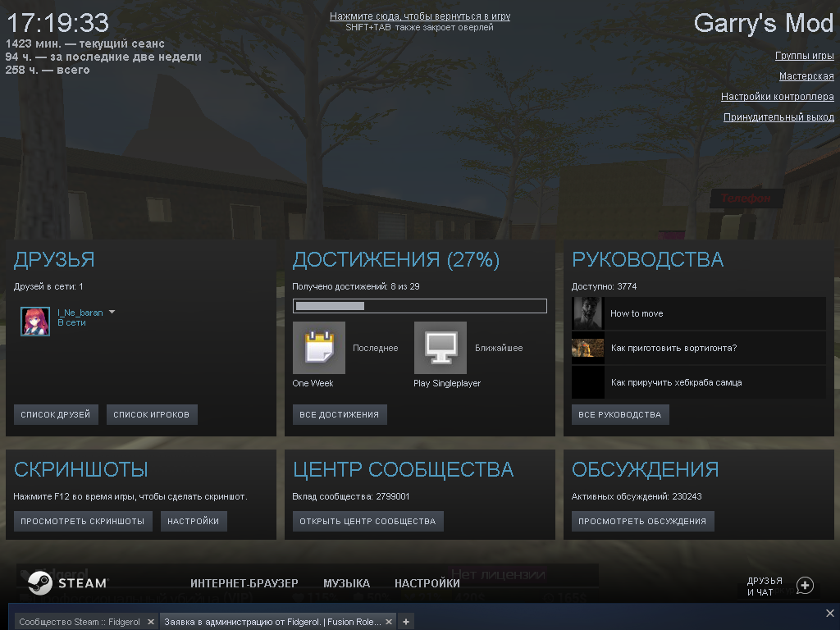
Task: Open the One Week achievement icon
Action: point(319,348)
